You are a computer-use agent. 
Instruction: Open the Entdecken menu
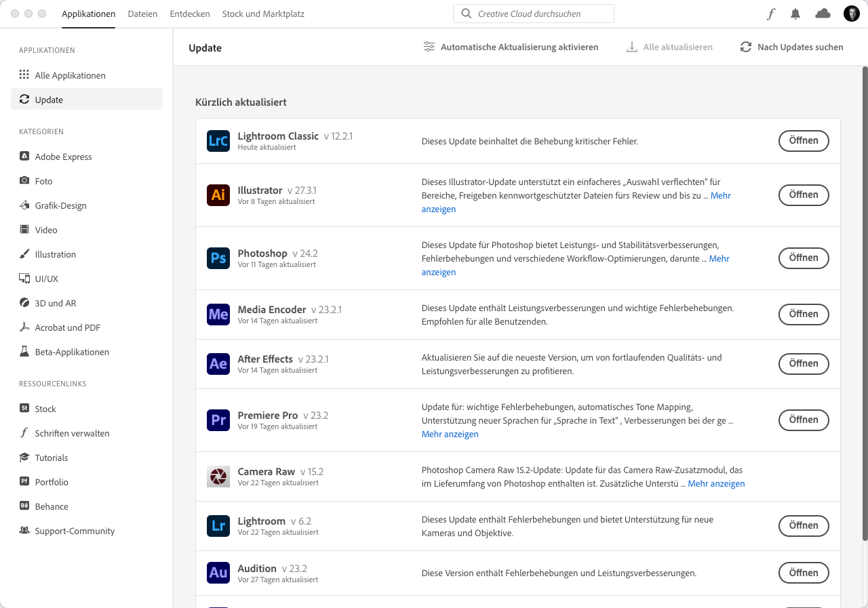click(190, 14)
